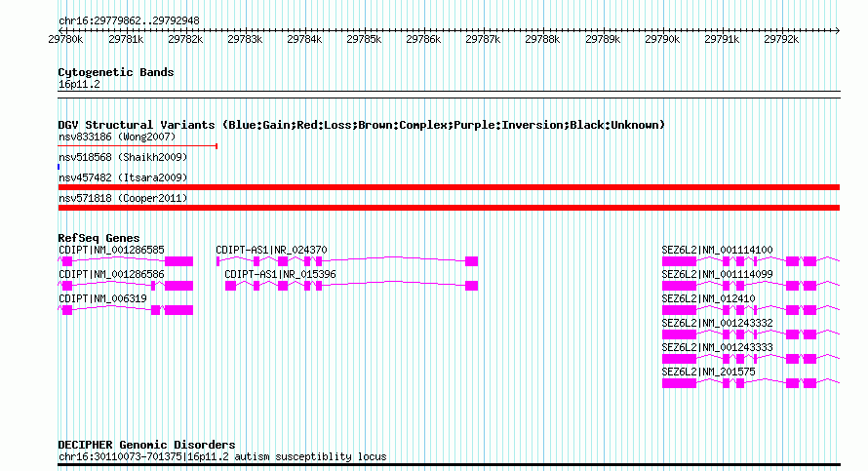Open variant nsv518568 (Shaikh2009) label
Screen dimensions: 868x471
pos(123,157)
